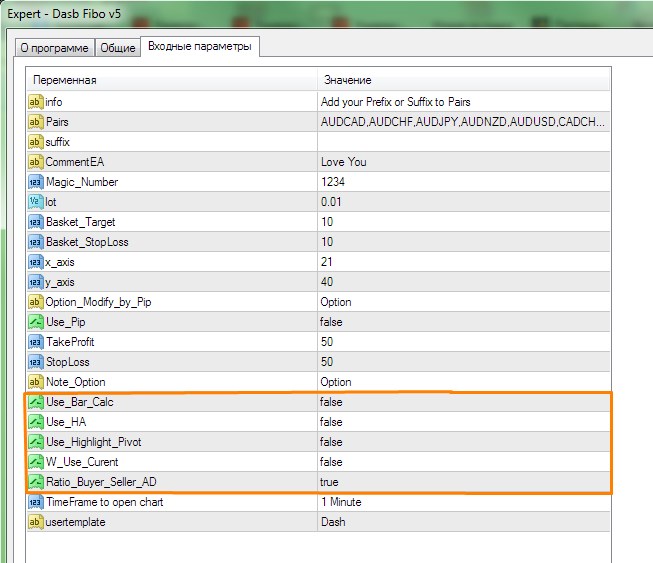This screenshot has width=653, height=563.
Task: Select the Option_Modify_by_Pip variable name
Action: [98, 302]
